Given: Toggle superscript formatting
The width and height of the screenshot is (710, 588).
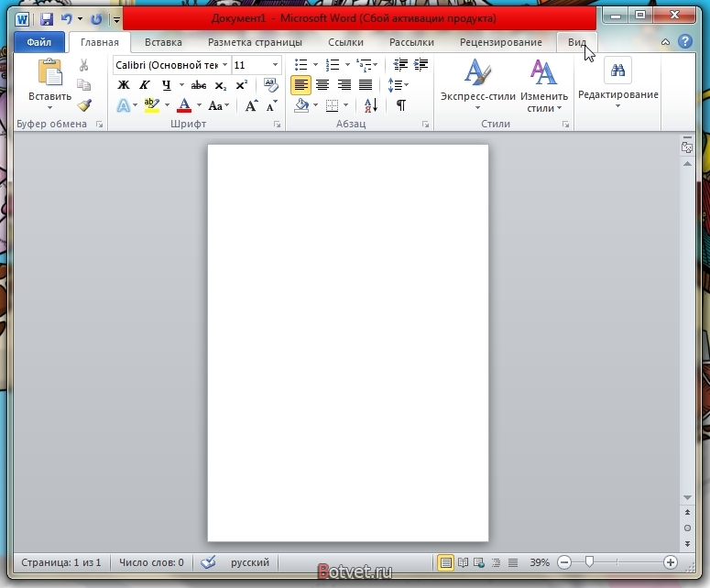Looking at the screenshot, I should click(x=241, y=84).
